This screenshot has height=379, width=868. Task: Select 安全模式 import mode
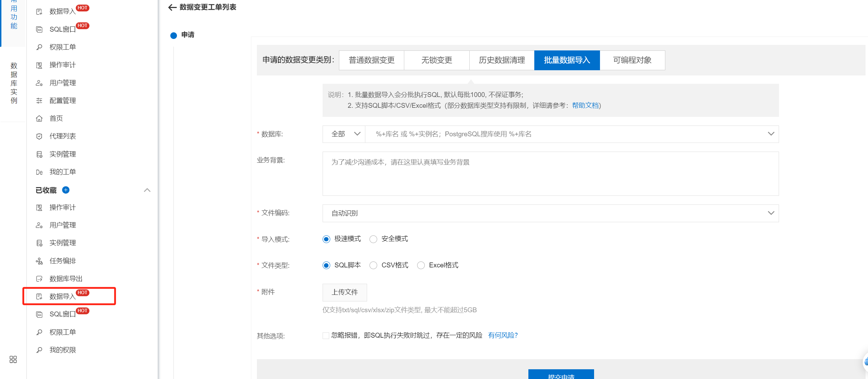pyautogui.click(x=373, y=239)
